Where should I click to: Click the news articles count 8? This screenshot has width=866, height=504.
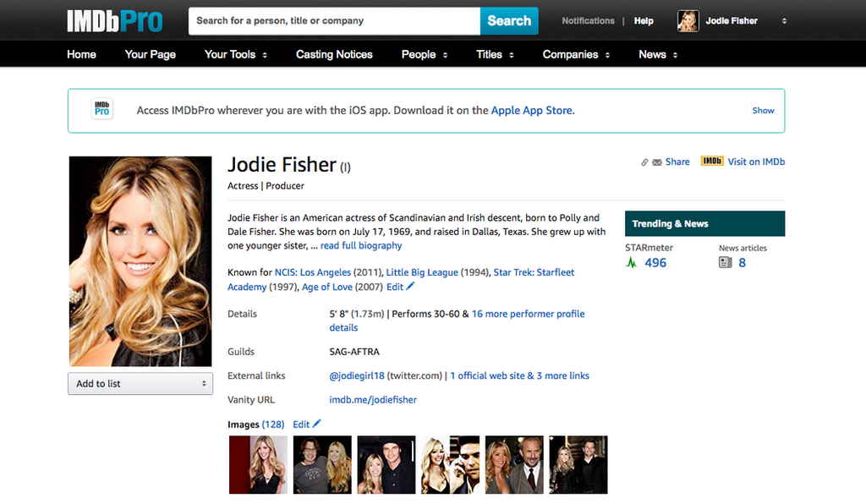(x=742, y=263)
